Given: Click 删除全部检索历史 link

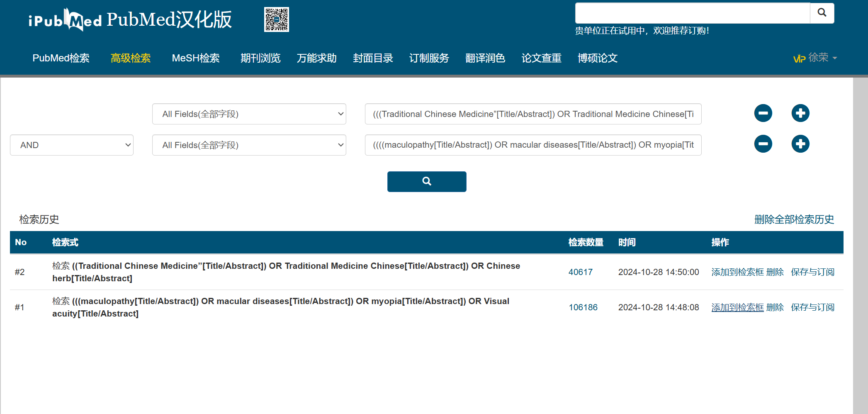Looking at the screenshot, I should pos(794,219).
